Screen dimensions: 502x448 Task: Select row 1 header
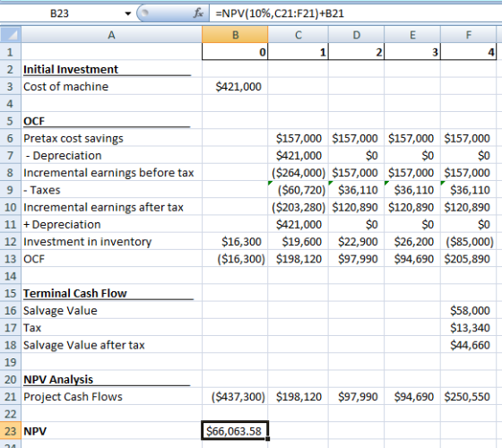10,52
